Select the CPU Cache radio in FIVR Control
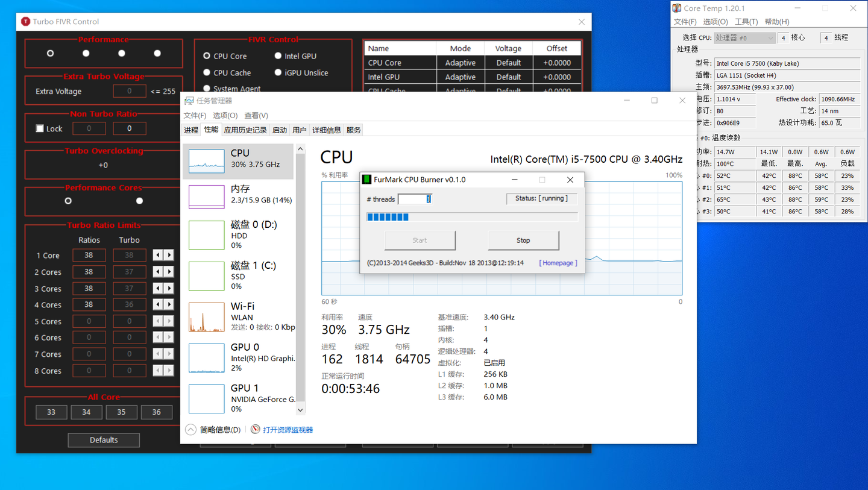The height and width of the screenshot is (490, 868). [206, 73]
